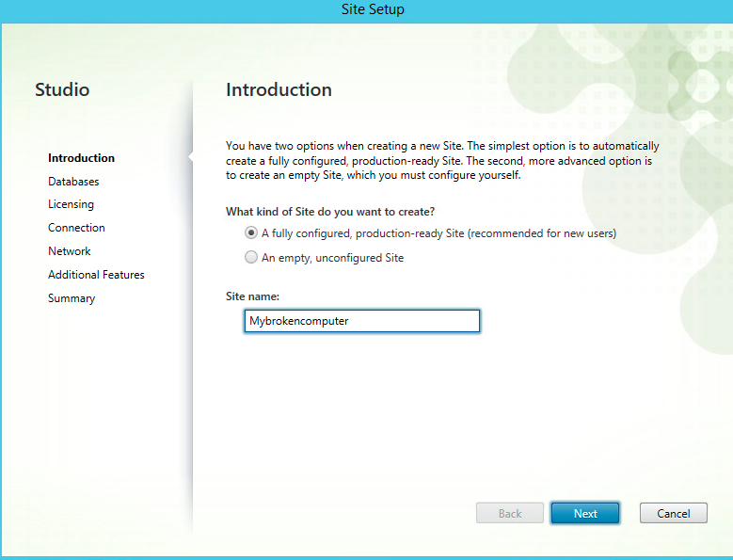733x560 pixels.
Task: Click into the Site name text field
Action: click(361, 321)
